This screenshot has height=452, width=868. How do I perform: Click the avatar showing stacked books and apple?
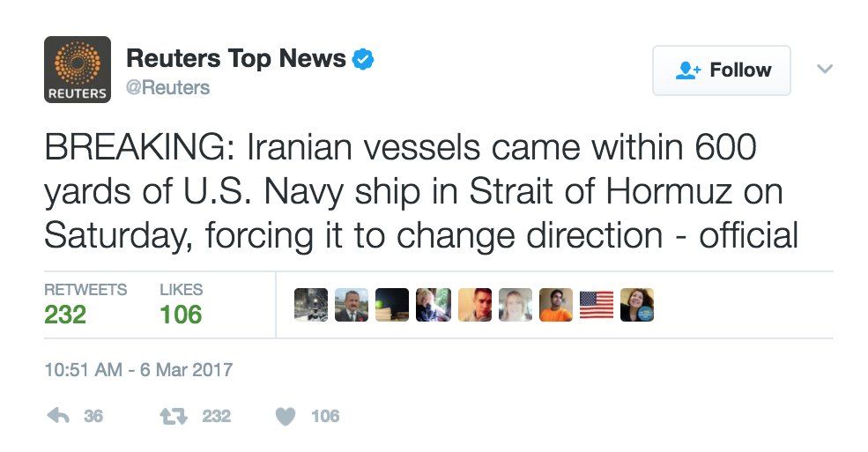tap(392, 305)
